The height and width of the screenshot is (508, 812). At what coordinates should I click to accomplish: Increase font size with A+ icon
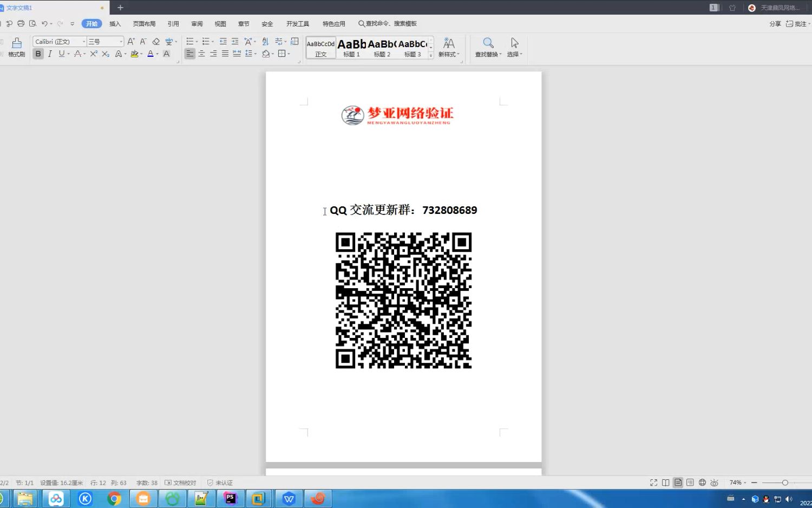[x=131, y=42]
